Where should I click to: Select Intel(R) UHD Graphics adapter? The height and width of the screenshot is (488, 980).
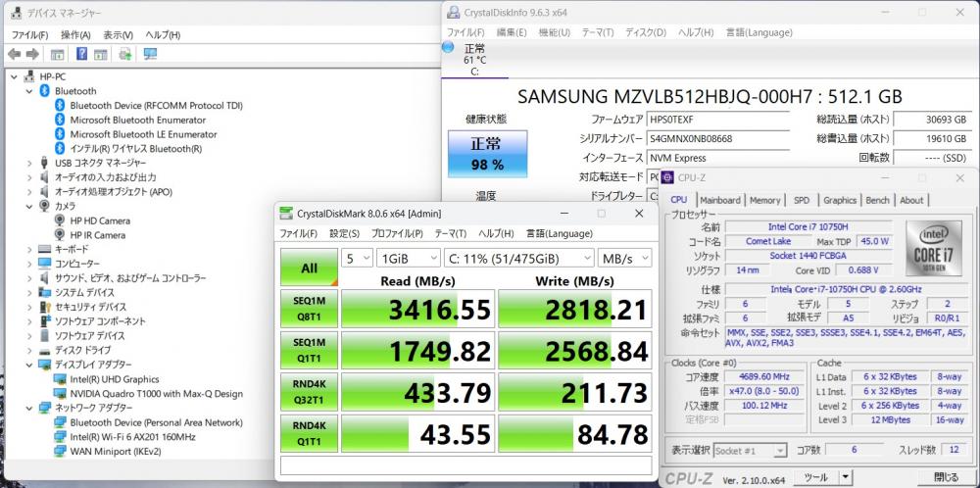(115, 379)
